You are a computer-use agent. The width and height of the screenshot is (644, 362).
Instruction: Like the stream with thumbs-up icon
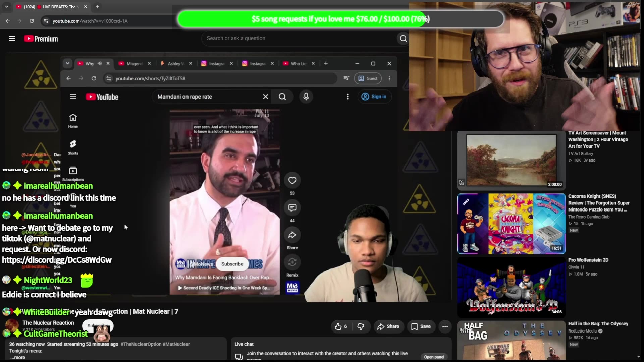(341, 326)
